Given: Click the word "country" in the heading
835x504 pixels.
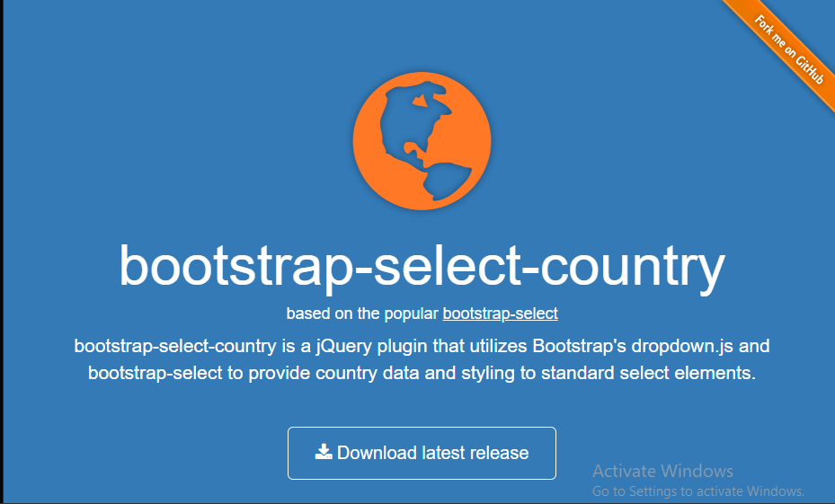Looking at the screenshot, I should click(633, 266).
